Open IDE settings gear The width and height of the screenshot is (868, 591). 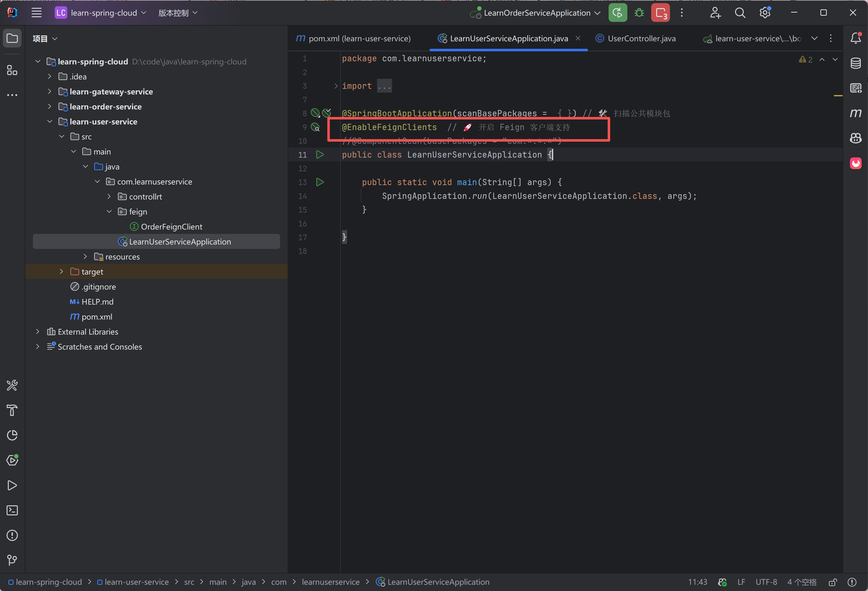[x=765, y=13]
